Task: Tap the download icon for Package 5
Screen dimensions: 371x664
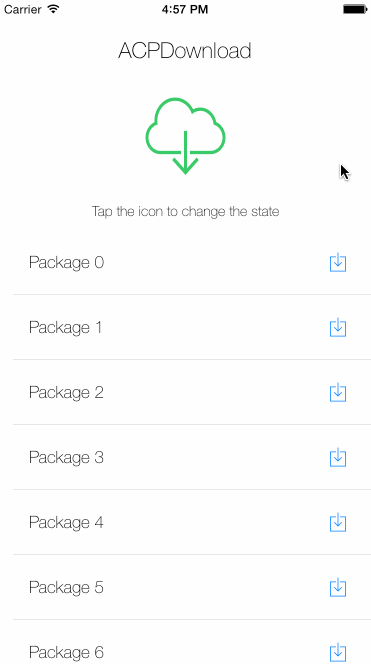Action: [338, 588]
